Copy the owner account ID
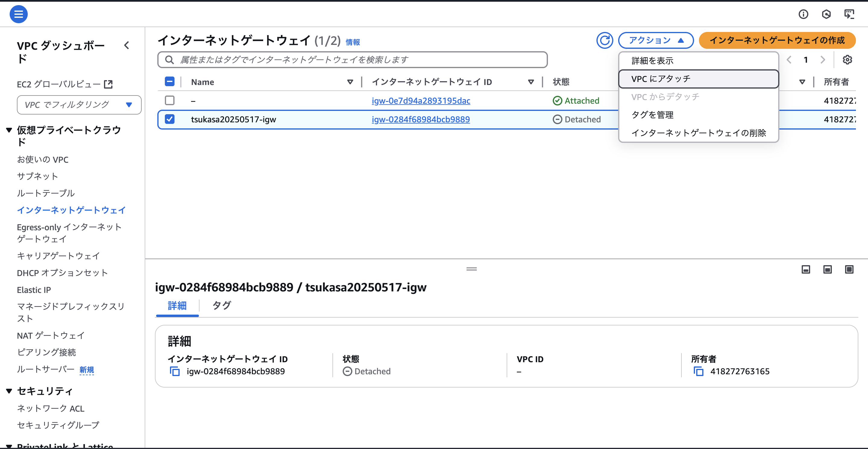This screenshot has width=868, height=449. [699, 371]
